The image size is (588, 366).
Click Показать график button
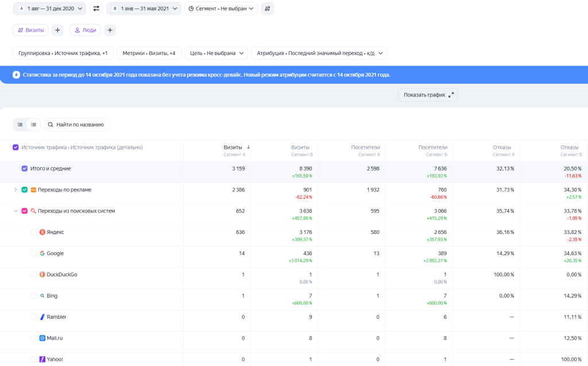[428, 95]
